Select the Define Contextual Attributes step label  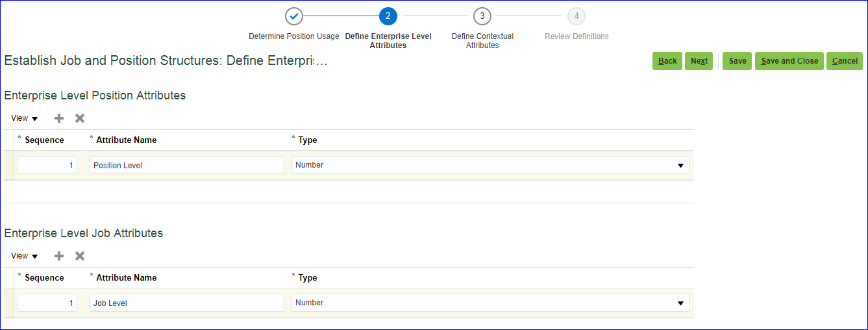tap(482, 41)
